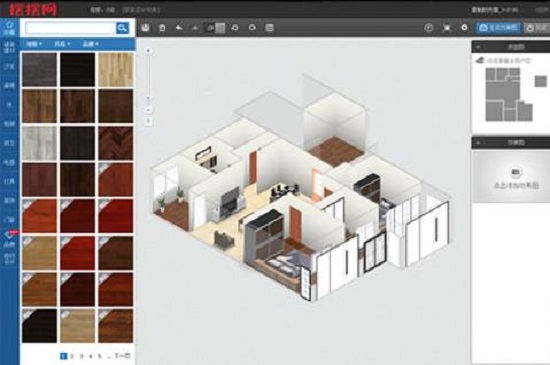Open the first filter dropdown above swatches
This screenshot has width=550, height=365.
point(34,44)
